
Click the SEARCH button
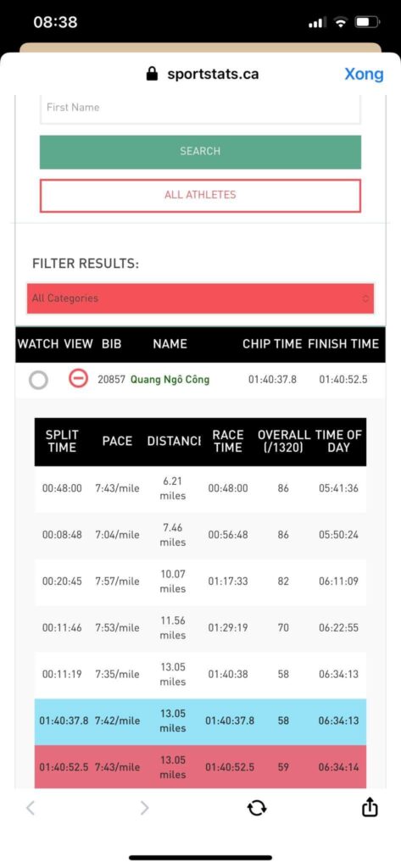(x=200, y=152)
